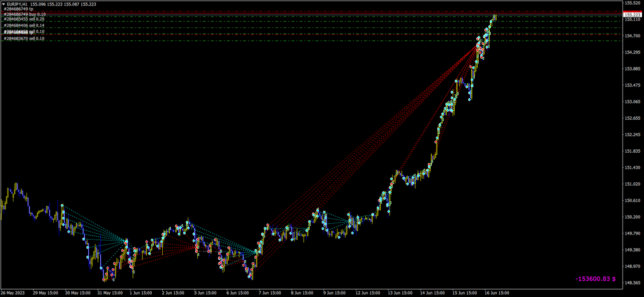644x297 pixels.
Task: Click the 151.020 price scale value
Action: point(633,184)
